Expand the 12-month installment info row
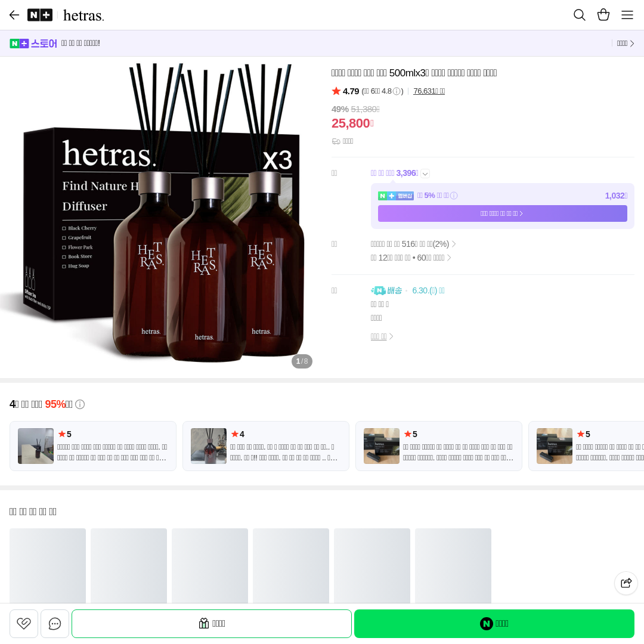 click(x=411, y=258)
